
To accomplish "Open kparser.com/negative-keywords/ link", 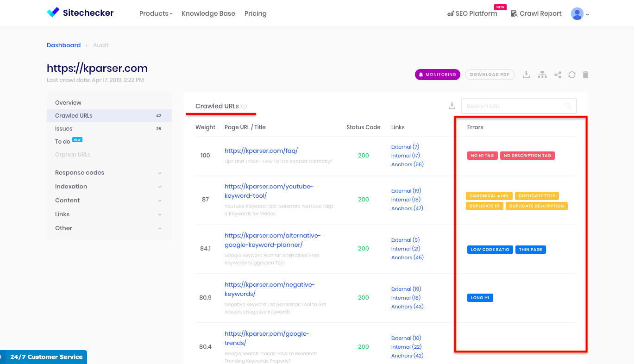I will [x=269, y=289].
